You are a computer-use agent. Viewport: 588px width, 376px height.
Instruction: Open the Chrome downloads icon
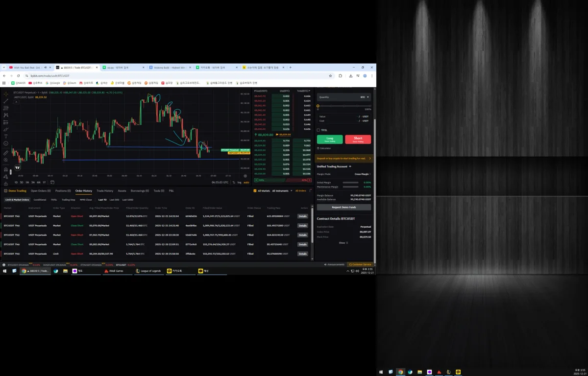coord(351,76)
